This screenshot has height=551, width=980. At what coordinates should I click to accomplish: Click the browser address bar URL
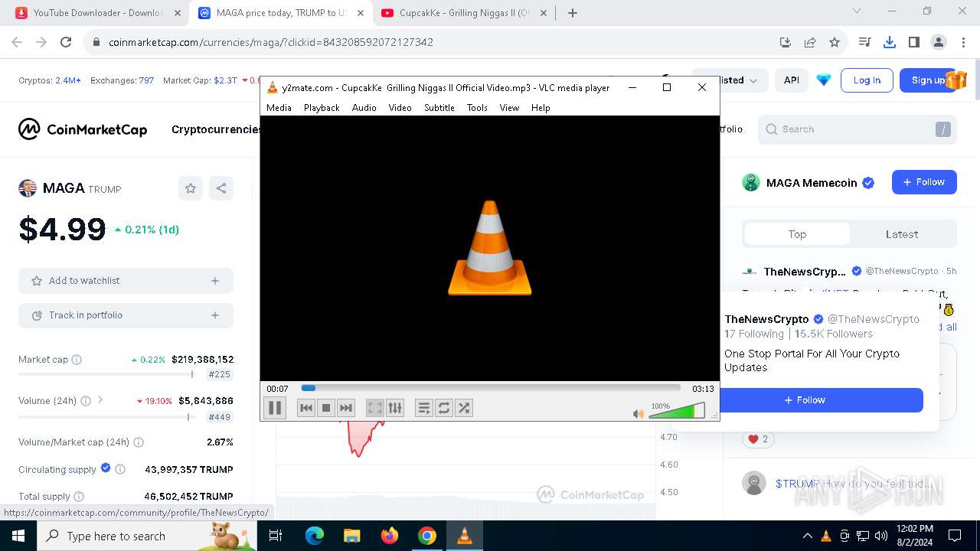271,42
